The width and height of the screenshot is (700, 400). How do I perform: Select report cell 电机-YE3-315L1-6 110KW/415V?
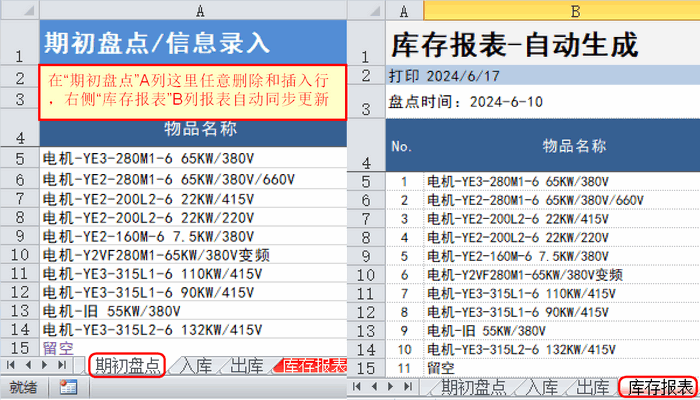click(561, 294)
